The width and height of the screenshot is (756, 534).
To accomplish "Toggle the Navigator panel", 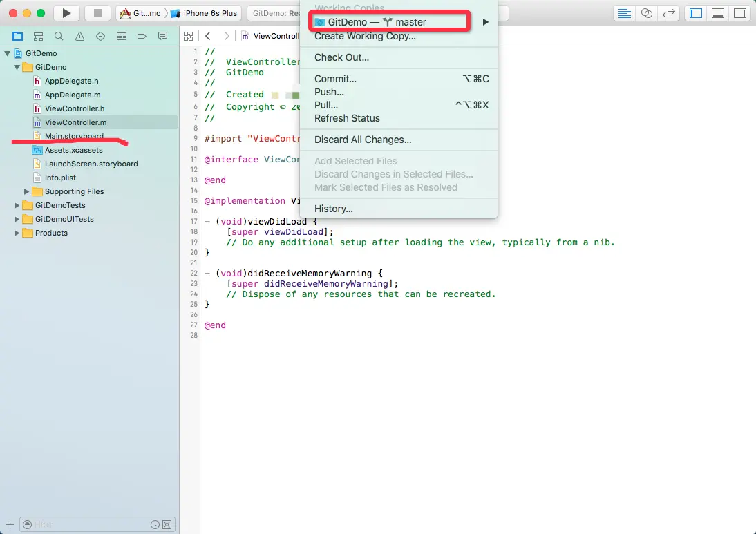I will click(x=696, y=13).
